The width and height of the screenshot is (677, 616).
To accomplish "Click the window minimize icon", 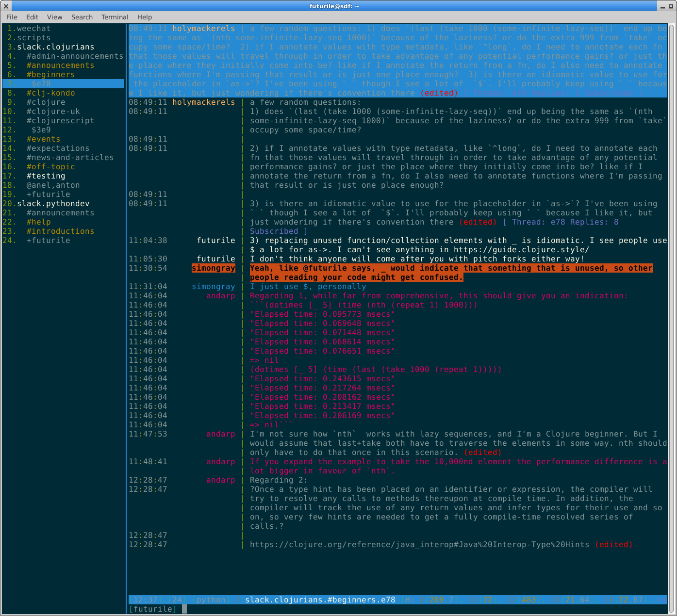I will pos(663,6).
